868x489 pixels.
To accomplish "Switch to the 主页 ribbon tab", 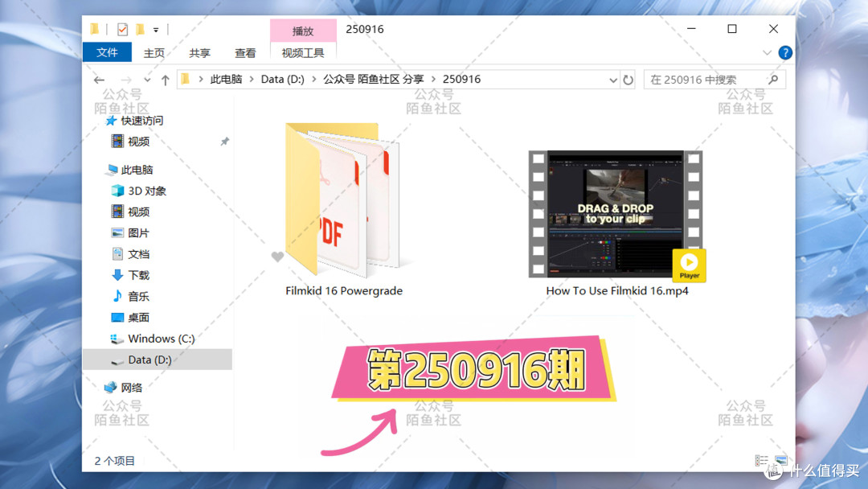I will click(154, 53).
